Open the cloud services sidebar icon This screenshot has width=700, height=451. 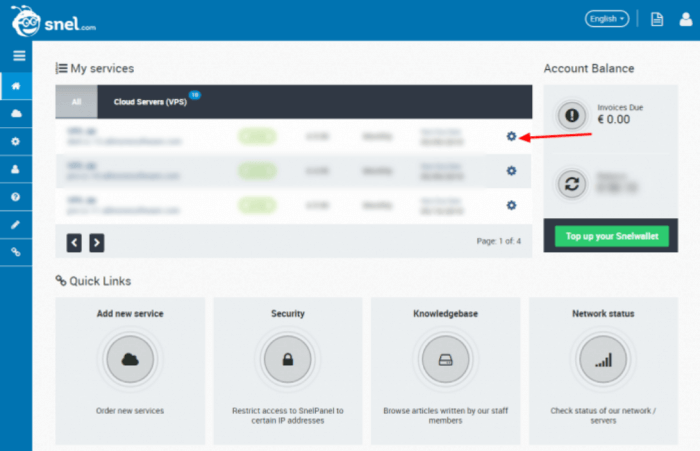point(16,114)
